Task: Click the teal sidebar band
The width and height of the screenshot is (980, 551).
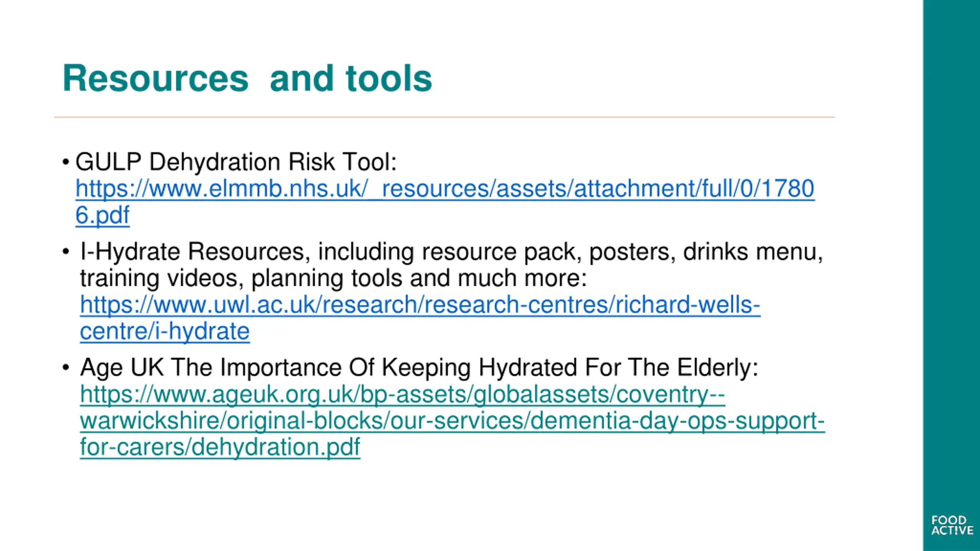Action: [951, 275]
